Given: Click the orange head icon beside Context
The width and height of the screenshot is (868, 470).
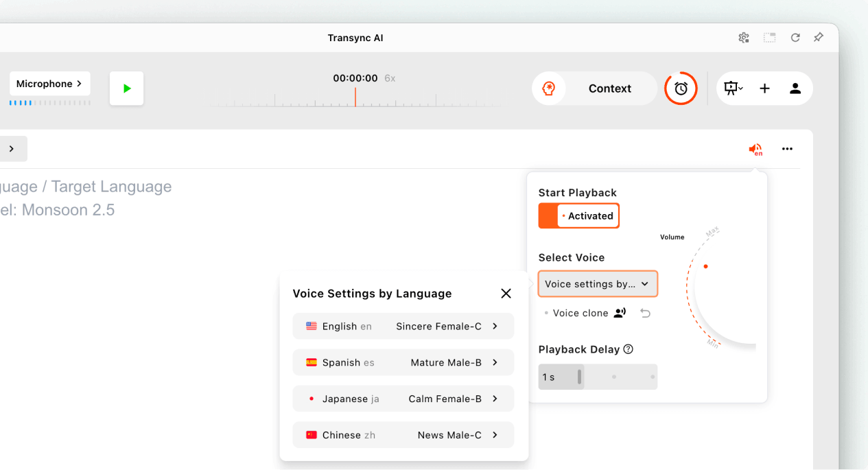Looking at the screenshot, I should point(549,89).
